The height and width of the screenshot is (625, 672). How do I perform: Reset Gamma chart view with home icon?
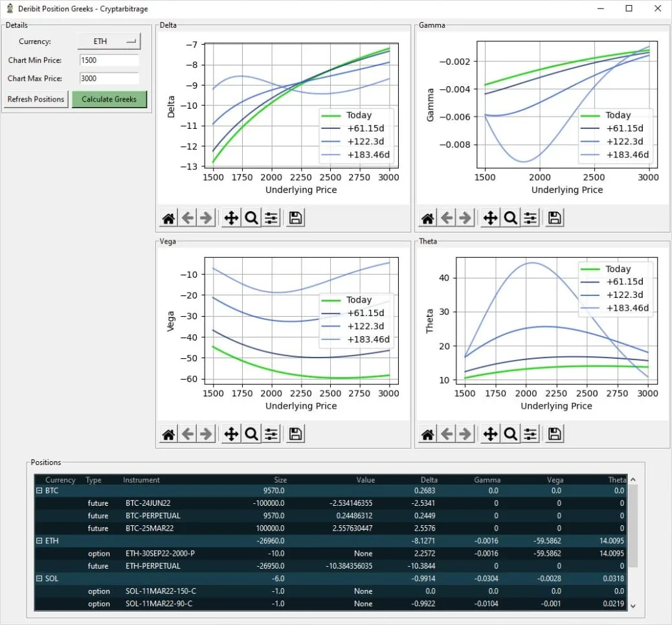click(x=428, y=218)
